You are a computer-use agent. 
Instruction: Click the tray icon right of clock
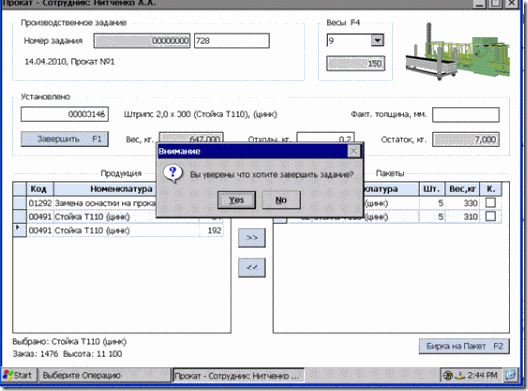coord(510,375)
